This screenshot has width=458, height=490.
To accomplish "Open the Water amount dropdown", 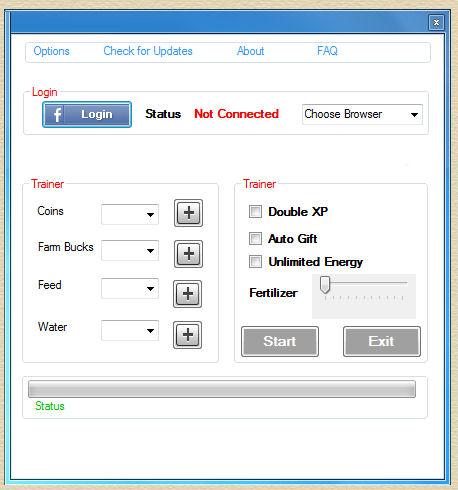I will 130,330.
